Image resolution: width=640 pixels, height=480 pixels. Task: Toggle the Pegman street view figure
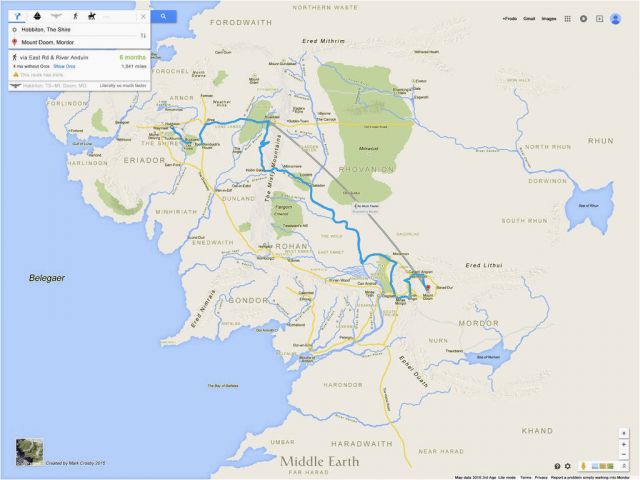click(x=583, y=466)
